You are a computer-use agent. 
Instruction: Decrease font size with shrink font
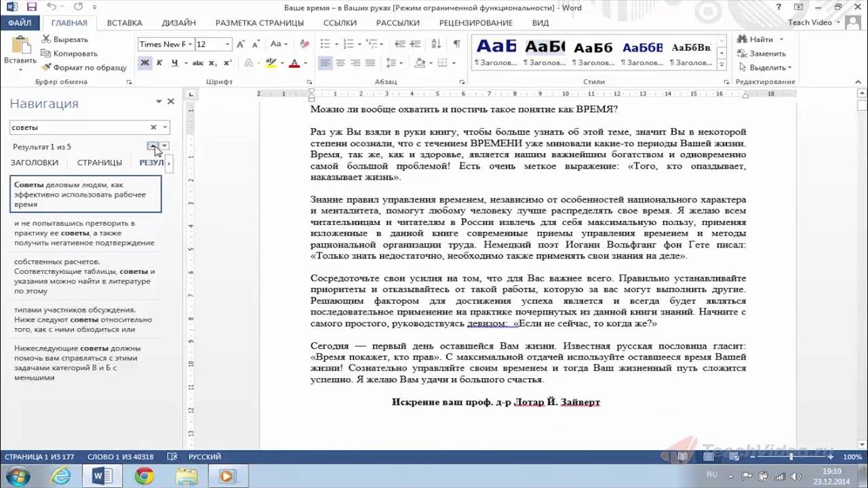coord(254,44)
